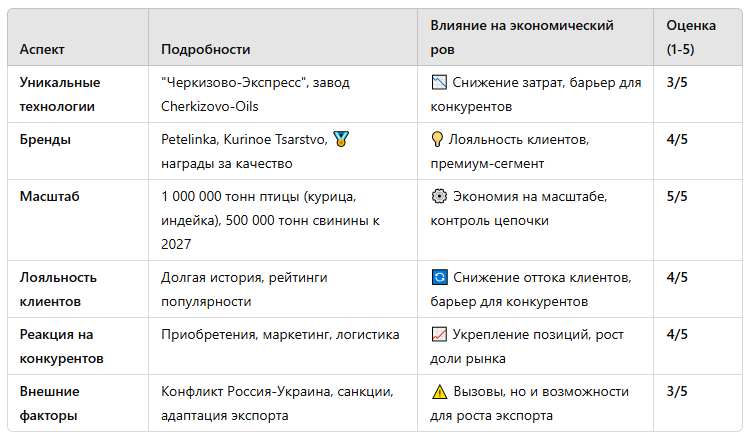Click the Оценка (1-5) column header
753x443 pixels.
coord(691,37)
